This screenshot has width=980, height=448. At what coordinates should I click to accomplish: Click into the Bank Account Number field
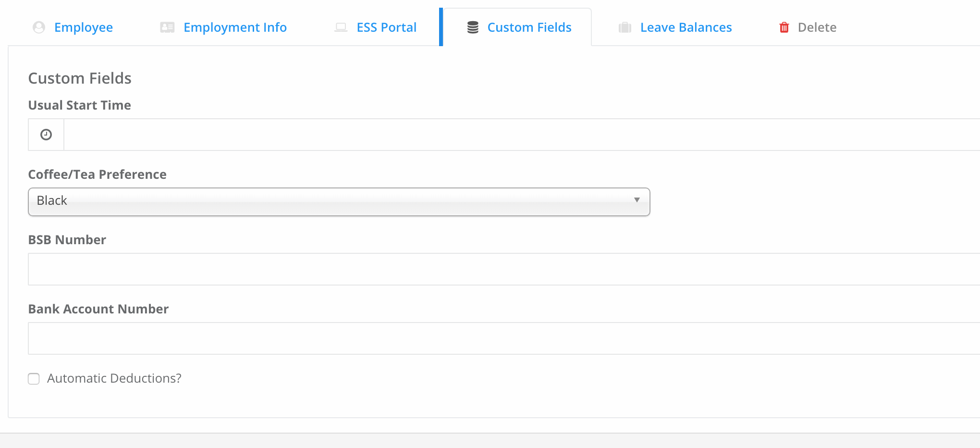(x=504, y=338)
